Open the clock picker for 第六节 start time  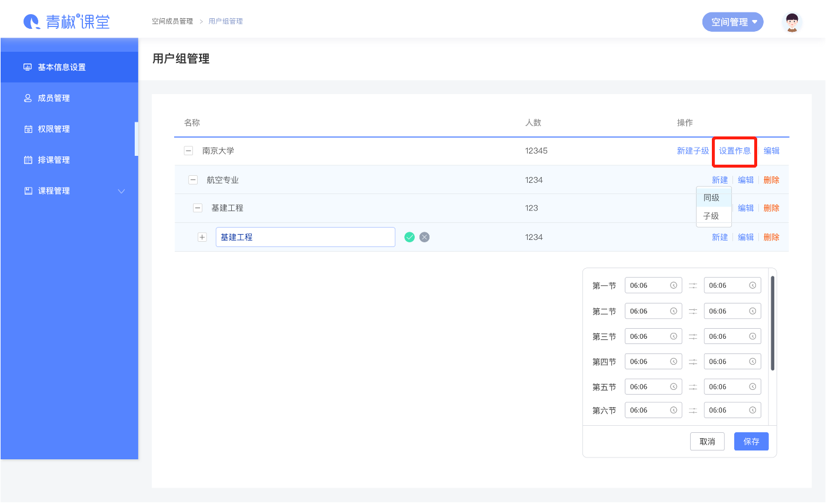674,410
